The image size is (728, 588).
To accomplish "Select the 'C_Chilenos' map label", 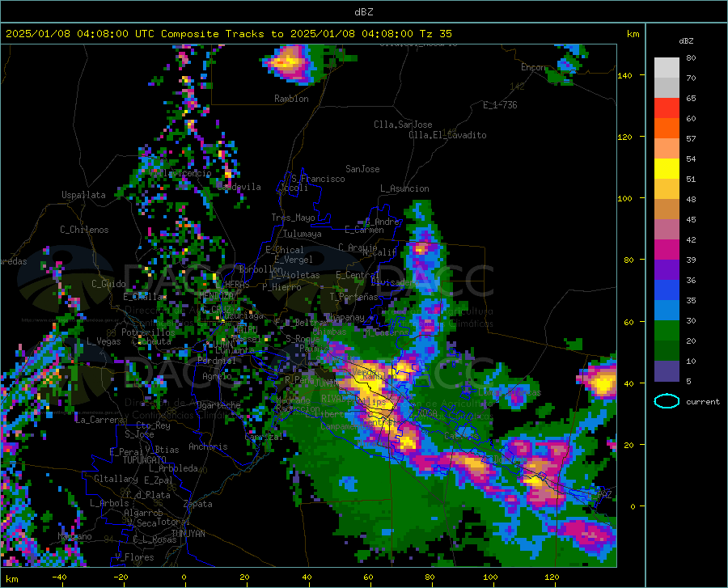I will coord(84,230).
